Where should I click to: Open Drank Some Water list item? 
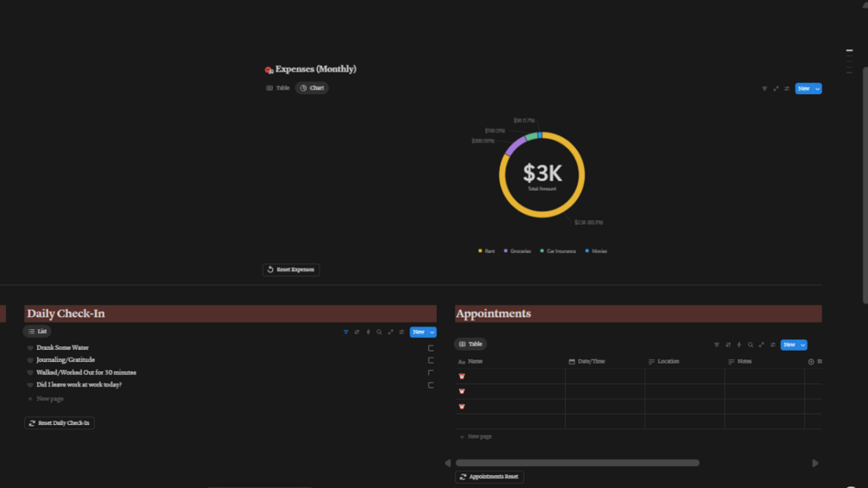(62, 348)
